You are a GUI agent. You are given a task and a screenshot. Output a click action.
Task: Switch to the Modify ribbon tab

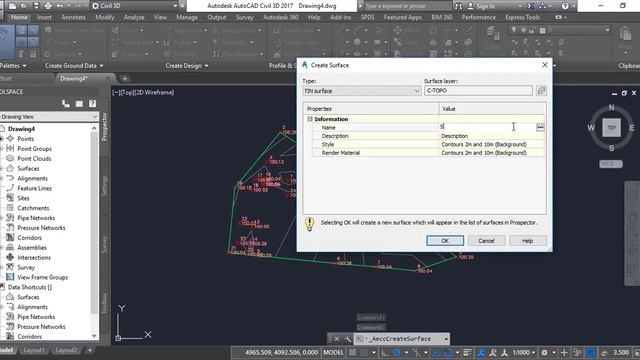tap(104, 18)
